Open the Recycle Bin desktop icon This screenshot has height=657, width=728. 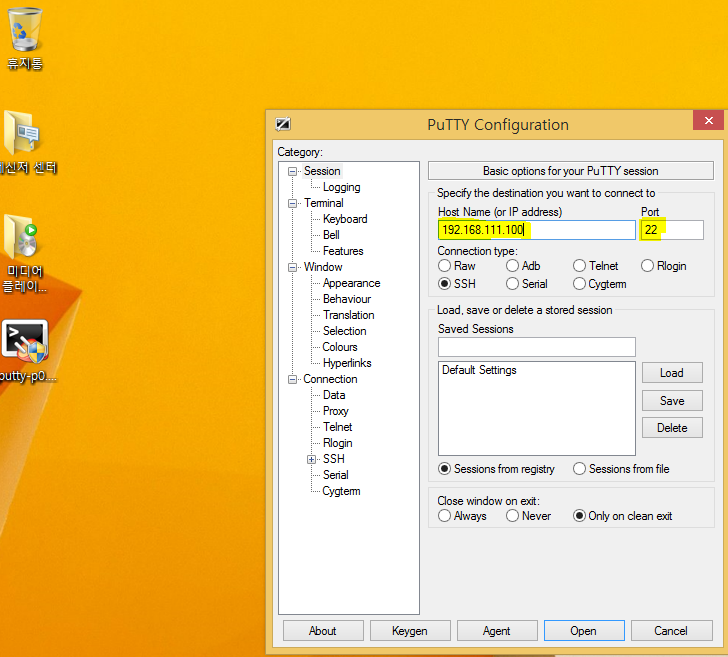(25, 38)
